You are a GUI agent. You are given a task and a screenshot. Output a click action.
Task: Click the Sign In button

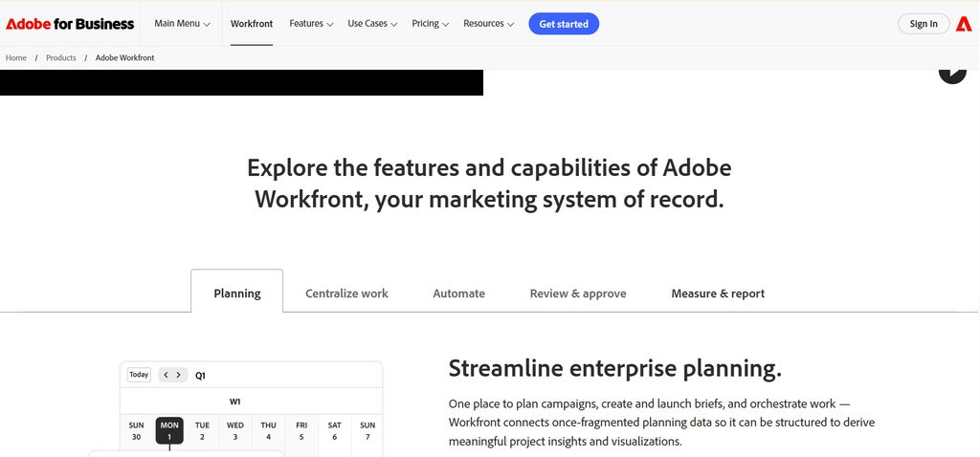click(x=924, y=24)
